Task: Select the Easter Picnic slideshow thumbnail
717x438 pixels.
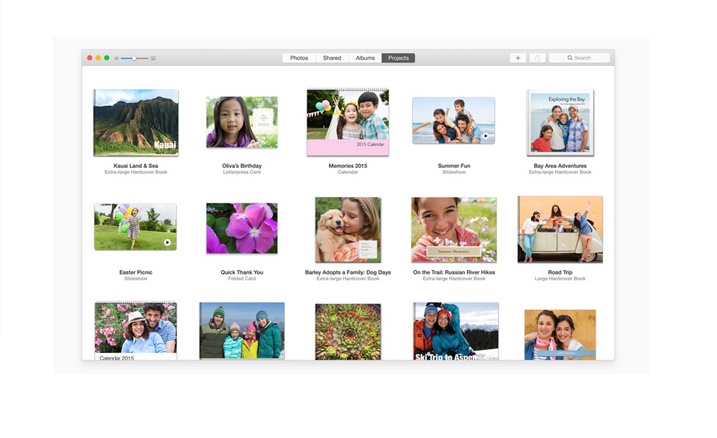Action: pyautogui.click(x=135, y=227)
